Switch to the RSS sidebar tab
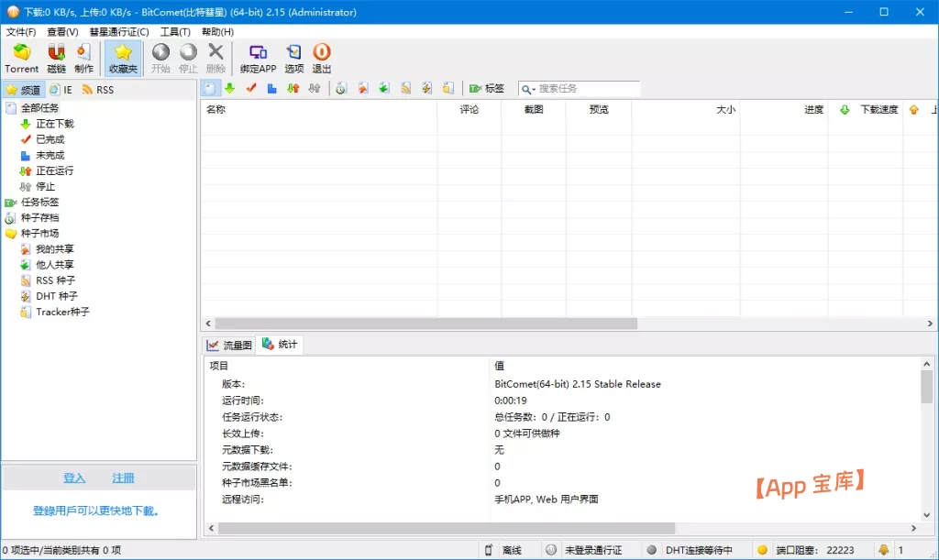 tap(98, 90)
